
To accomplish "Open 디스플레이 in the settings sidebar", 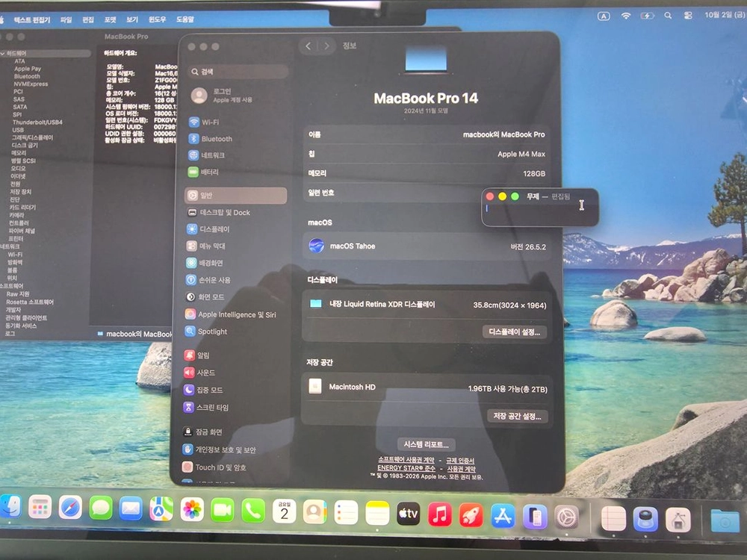I will [208, 229].
